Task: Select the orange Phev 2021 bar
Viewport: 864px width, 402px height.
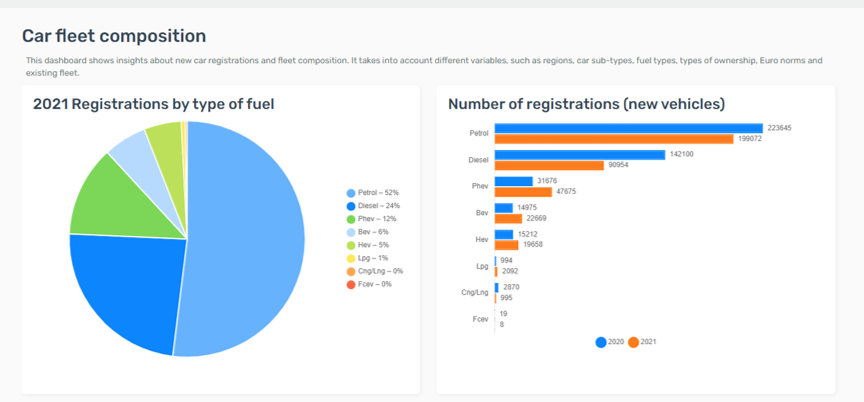Action: (x=523, y=192)
